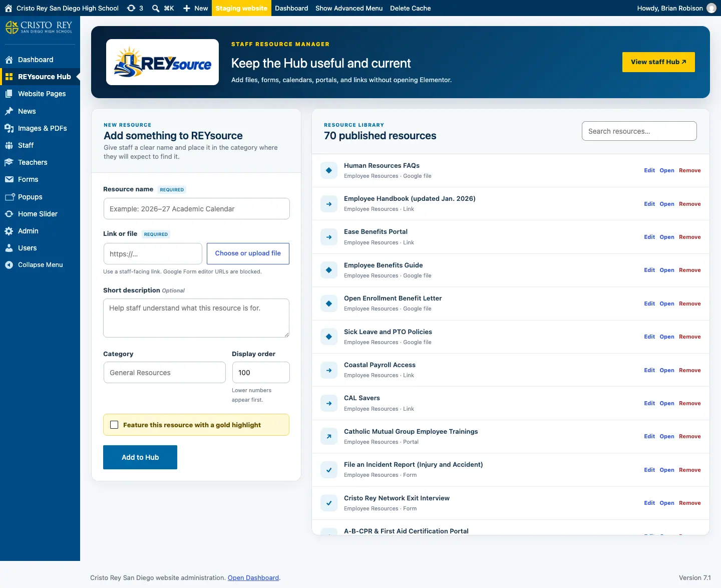Click the Staff group icon
This screenshot has height=588, width=721.
(x=9, y=145)
